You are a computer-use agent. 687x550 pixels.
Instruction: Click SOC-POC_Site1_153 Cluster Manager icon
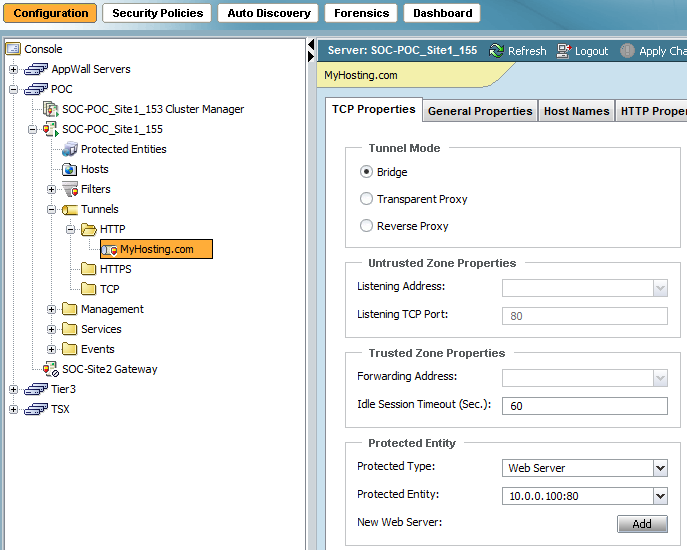click(x=51, y=109)
